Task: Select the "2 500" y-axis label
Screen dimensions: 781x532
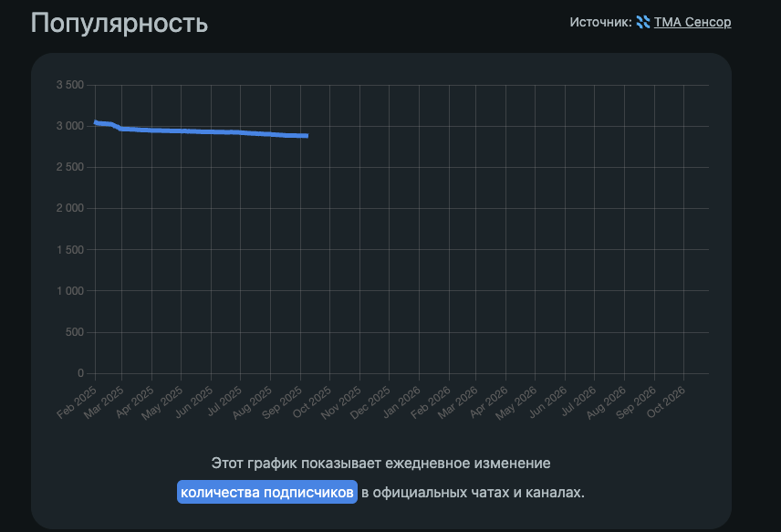Action: (x=70, y=167)
